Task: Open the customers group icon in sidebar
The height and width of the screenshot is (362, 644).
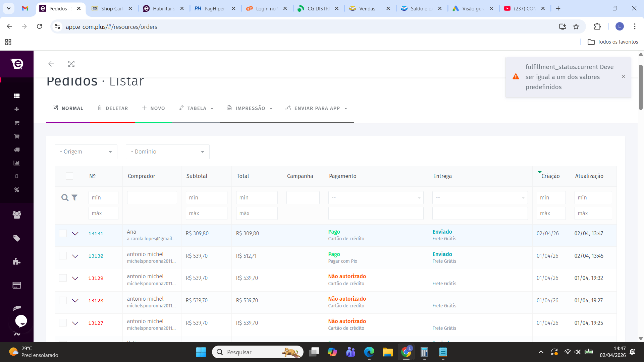Action: 17,215
